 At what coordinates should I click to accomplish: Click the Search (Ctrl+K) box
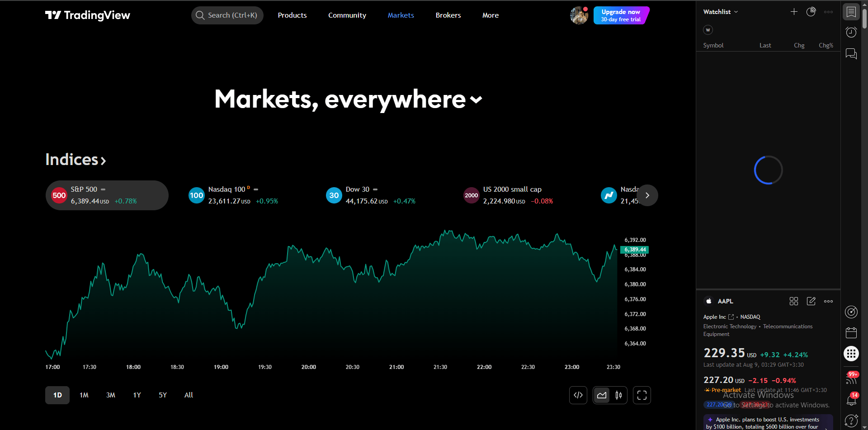227,15
